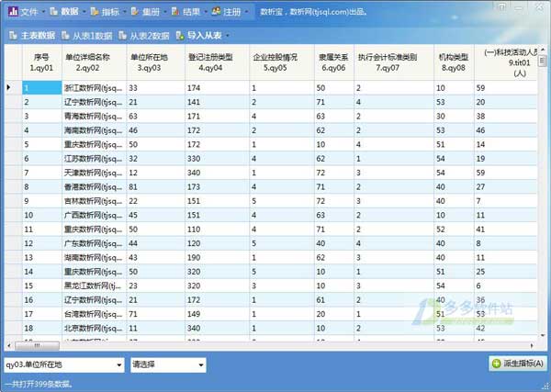Expand the arrow next to 集册
Image resolution: width=551 pixels, height=392 pixels.
pyautogui.click(x=165, y=12)
